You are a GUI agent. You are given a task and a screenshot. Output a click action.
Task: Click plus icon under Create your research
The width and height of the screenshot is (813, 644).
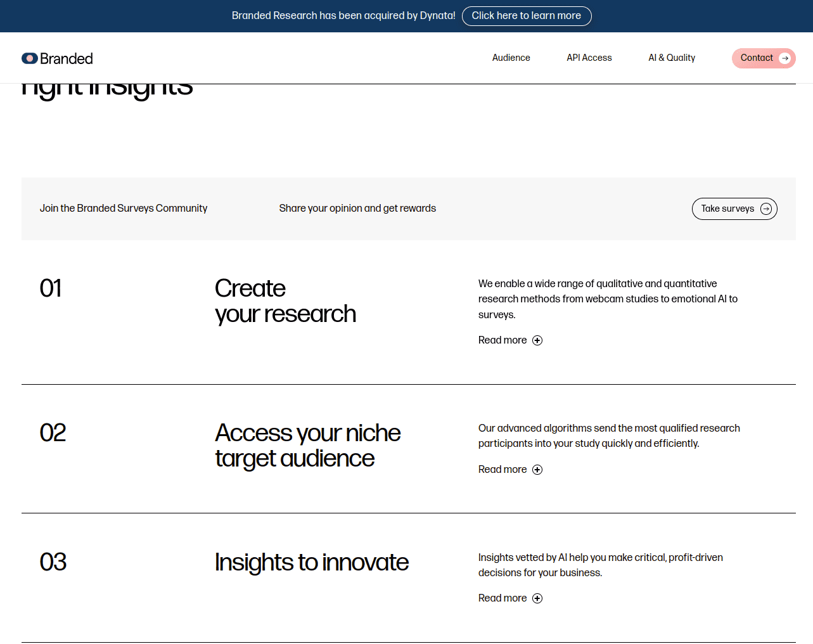pos(537,340)
